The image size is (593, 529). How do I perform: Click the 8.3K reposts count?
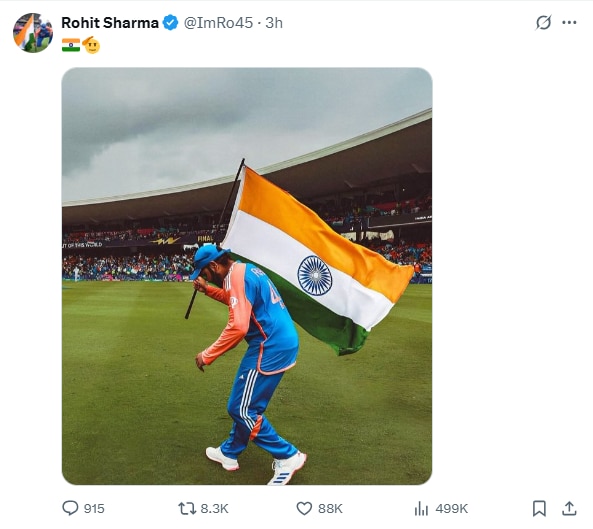[x=214, y=509]
